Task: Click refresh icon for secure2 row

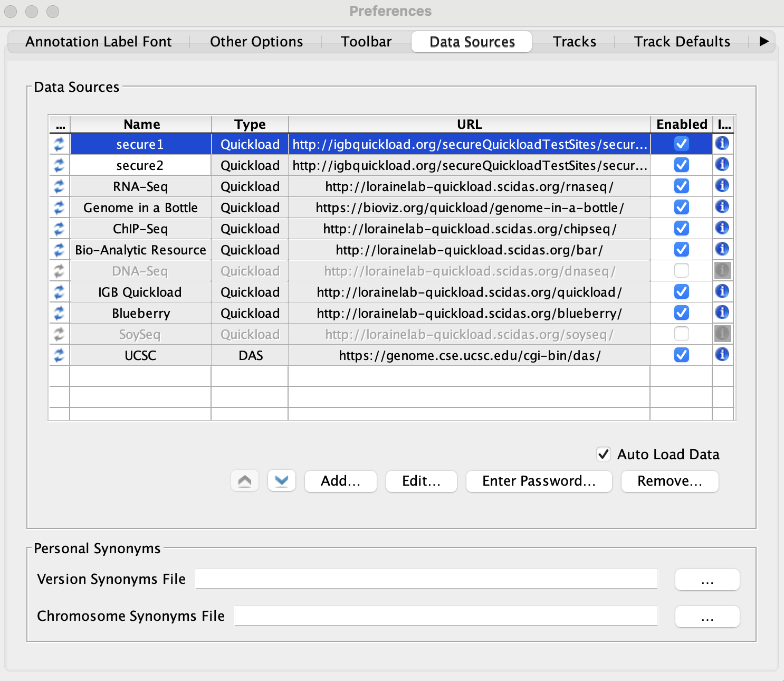Action: pos(59,165)
